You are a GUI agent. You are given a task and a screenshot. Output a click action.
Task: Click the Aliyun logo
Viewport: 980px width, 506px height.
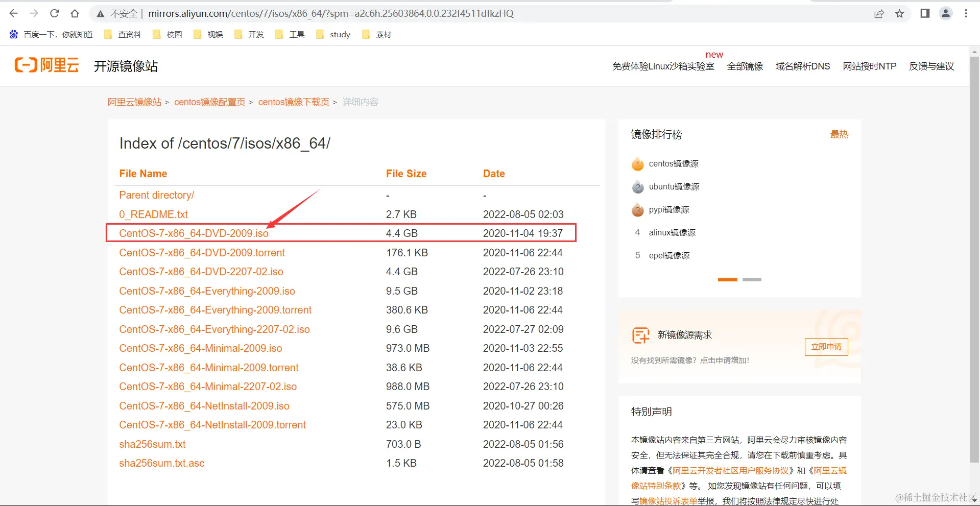(x=46, y=65)
